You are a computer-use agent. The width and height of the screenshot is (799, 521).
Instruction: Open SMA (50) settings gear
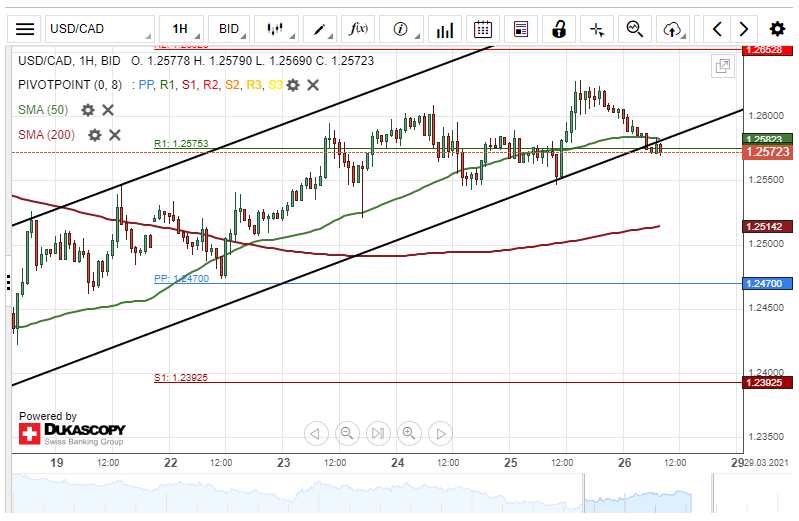tap(88, 110)
